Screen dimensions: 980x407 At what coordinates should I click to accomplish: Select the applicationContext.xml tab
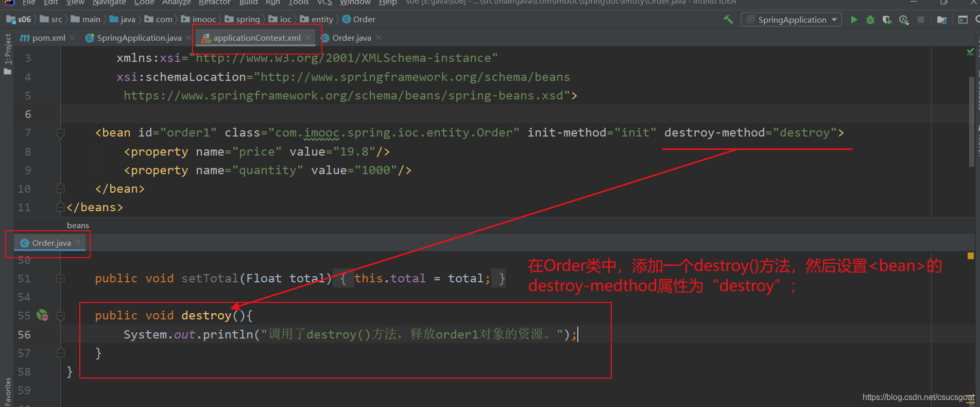[257, 38]
